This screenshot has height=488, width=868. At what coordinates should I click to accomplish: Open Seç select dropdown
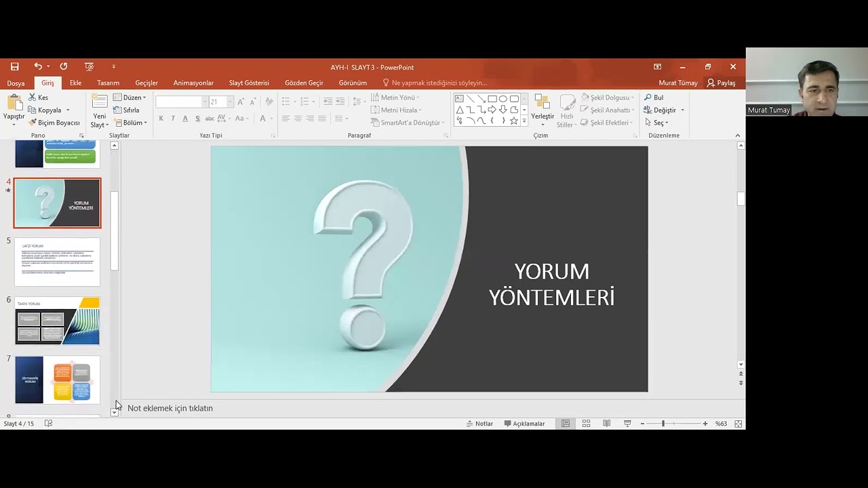click(656, 123)
